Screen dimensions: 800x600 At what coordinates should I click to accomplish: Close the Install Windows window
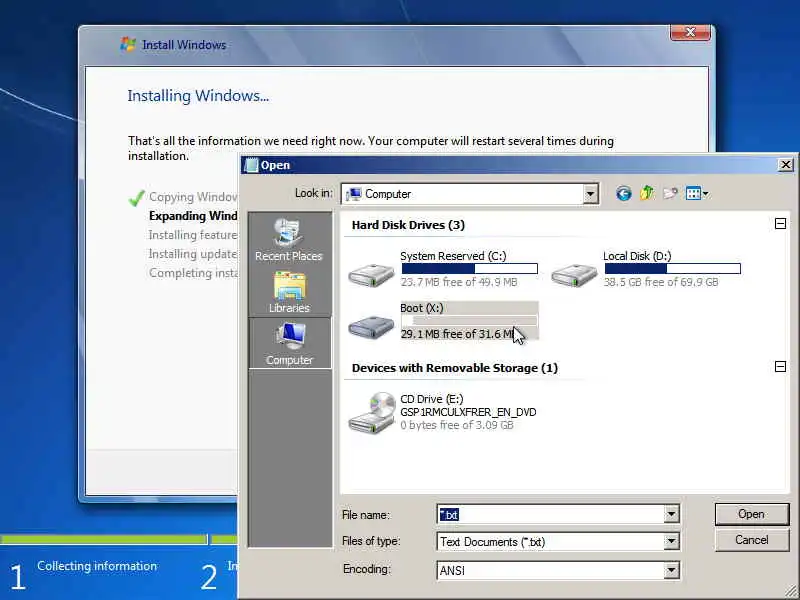[x=690, y=32]
